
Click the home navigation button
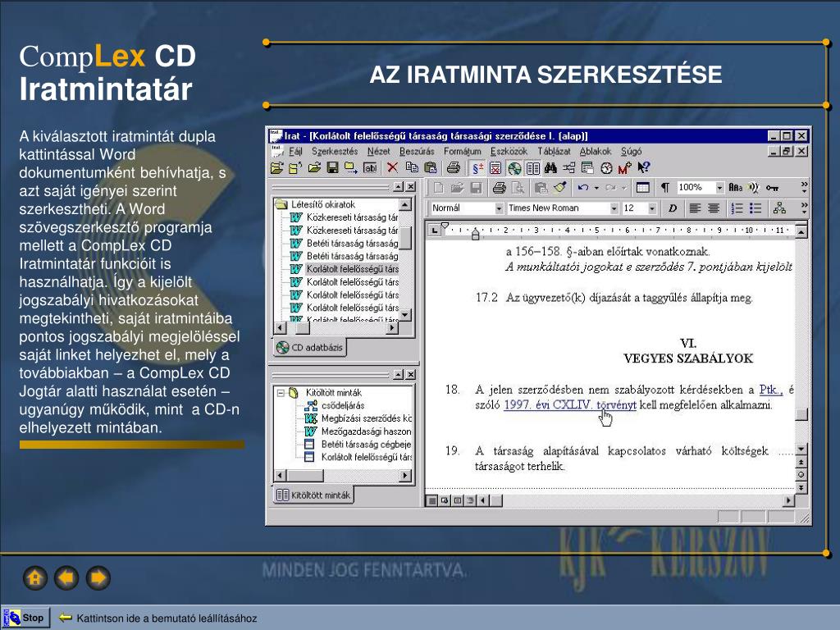click(35, 578)
